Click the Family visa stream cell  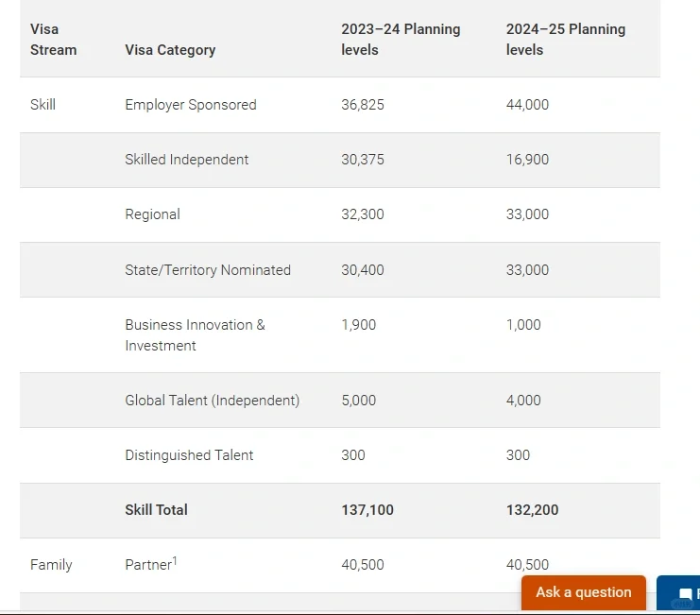coord(51,565)
